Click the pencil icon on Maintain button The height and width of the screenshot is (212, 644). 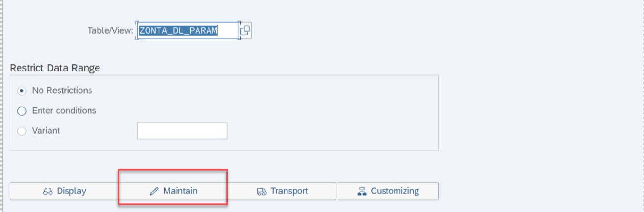tap(154, 192)
